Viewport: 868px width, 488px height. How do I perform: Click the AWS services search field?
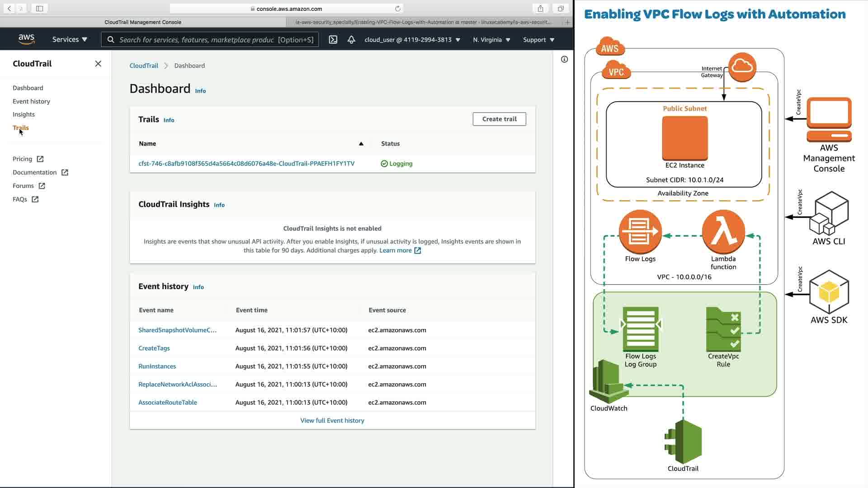[x=210, y=40]
